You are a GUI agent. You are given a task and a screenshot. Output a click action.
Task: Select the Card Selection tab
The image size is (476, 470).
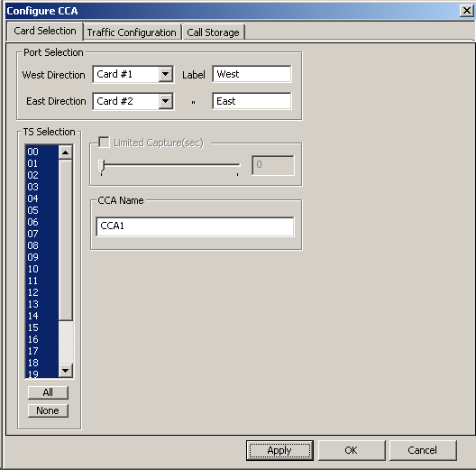[x=45, y=31]
